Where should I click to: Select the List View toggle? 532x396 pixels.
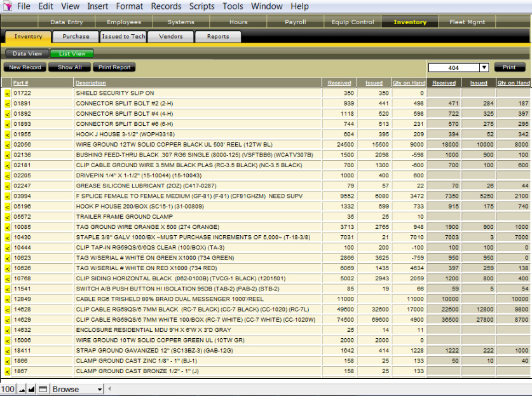click(x=72, y=54)
